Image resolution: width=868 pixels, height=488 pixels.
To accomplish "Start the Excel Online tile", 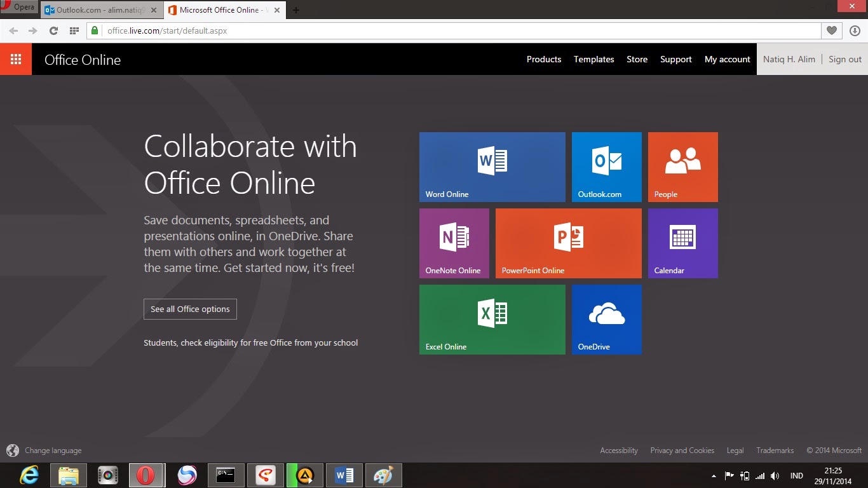I will [x=492, y=320].
